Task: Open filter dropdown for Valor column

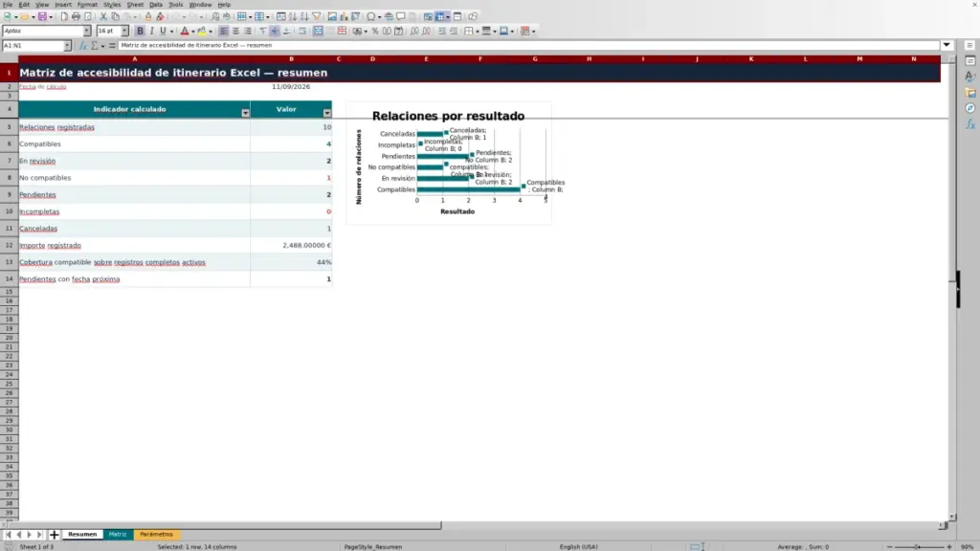Action: point(327,113)
